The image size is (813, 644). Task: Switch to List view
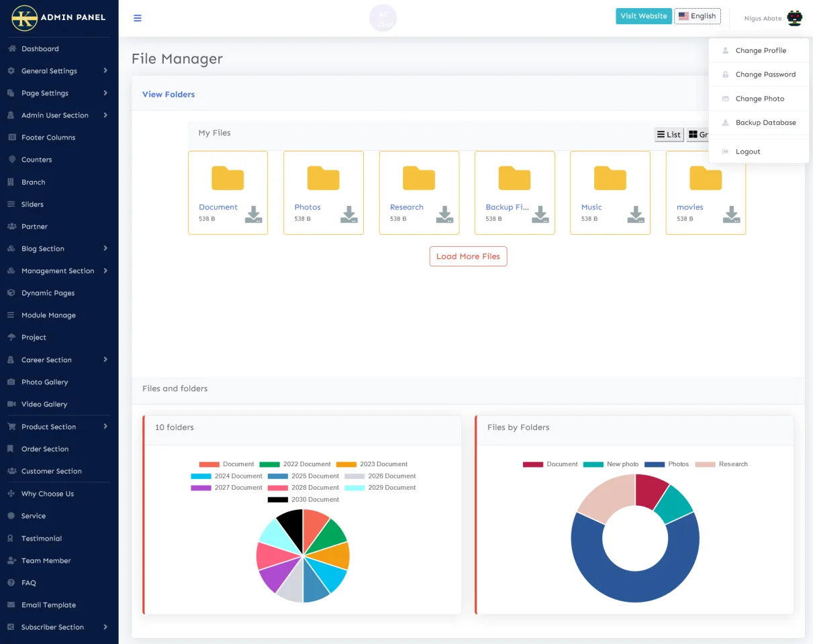[x=669, y=135]
